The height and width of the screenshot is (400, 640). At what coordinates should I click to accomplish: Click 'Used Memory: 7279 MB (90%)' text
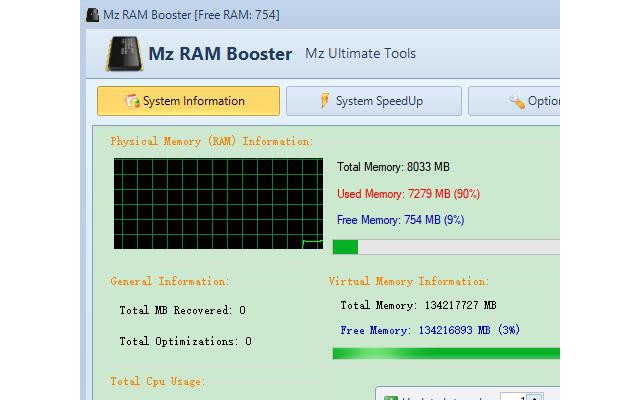coord(408,193)
